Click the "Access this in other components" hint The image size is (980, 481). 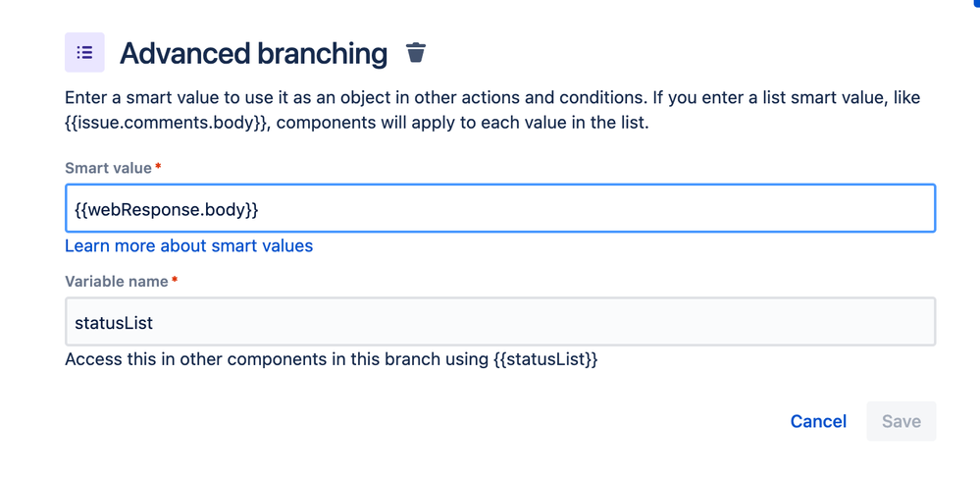tap(275, 359)
